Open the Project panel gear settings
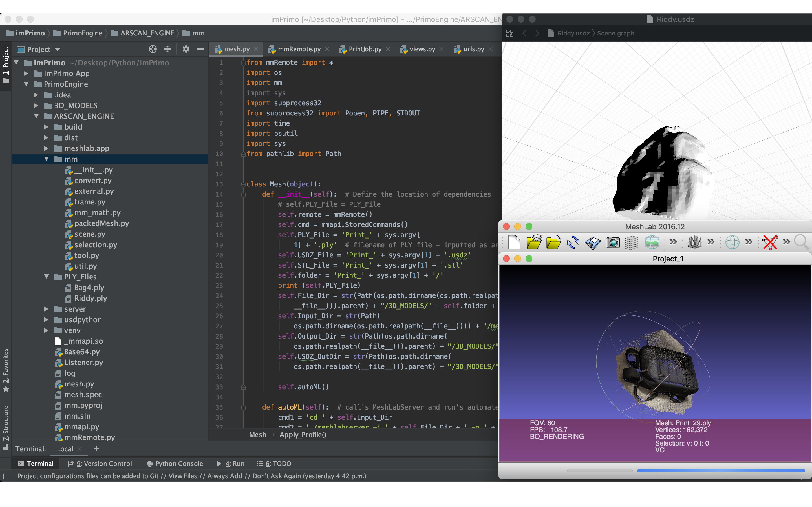 186,49
